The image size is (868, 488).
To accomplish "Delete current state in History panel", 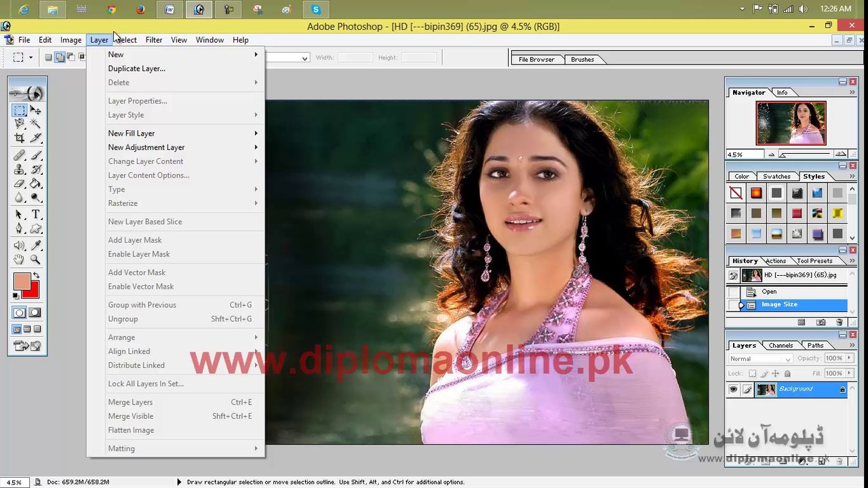I will [x=840, y=323].
